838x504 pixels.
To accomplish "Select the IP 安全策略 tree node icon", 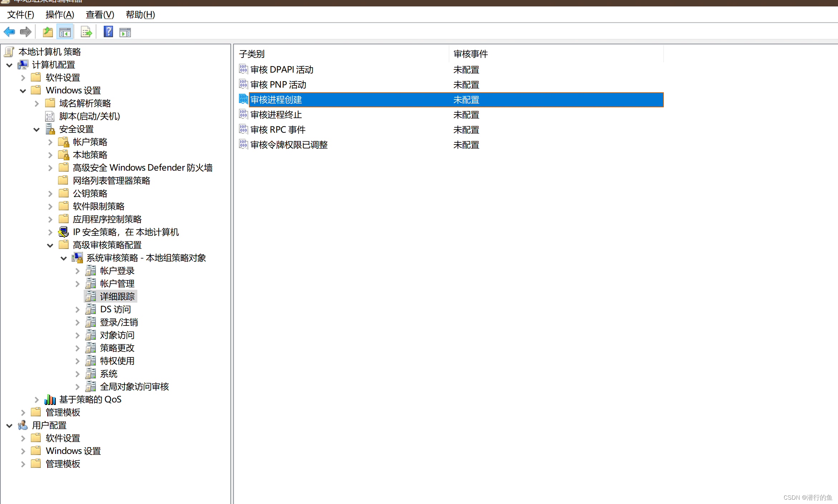I will (64, 232).
